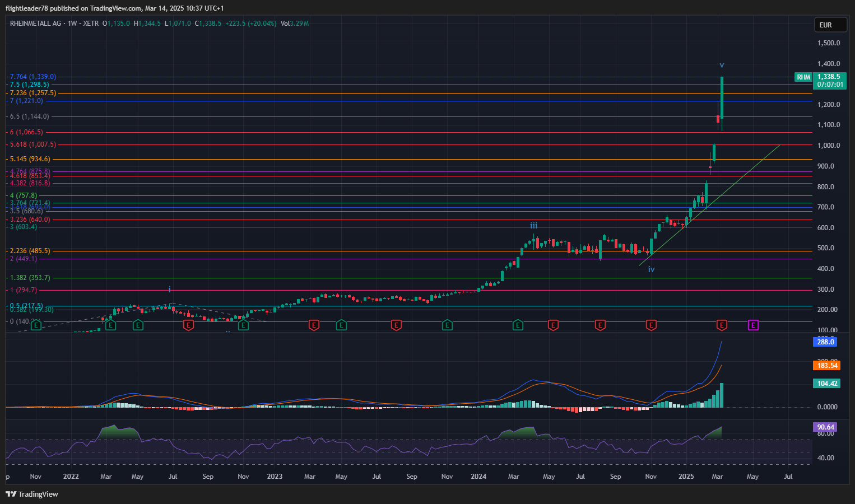Click the Fib level label '5.145 (934.6)'

(x=30, y=159)
